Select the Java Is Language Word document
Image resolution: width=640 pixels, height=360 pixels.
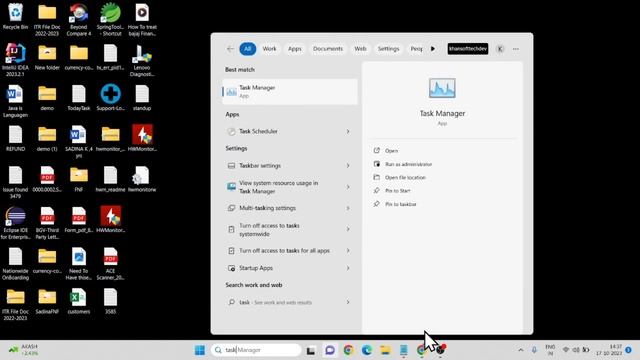pyautogui.click(x=15, y=100)
